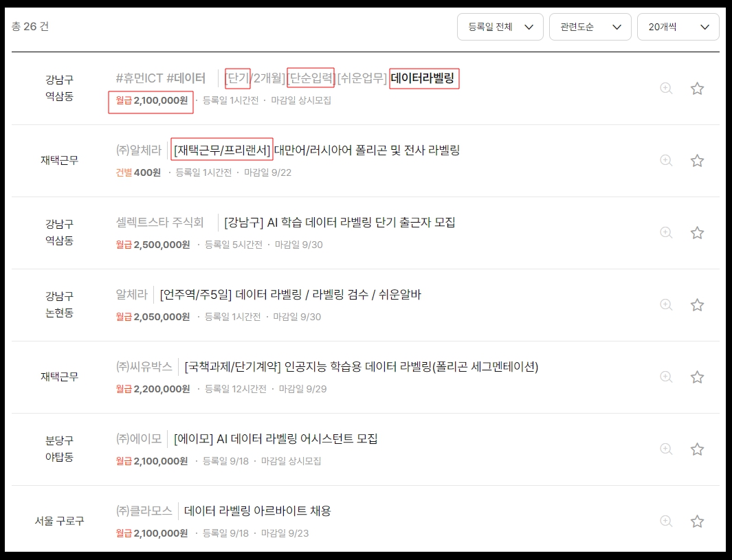This screenshot has width=732, height=560.
Task: Open the 관련도순 sort dropdown
Action: tap(590, 27)
